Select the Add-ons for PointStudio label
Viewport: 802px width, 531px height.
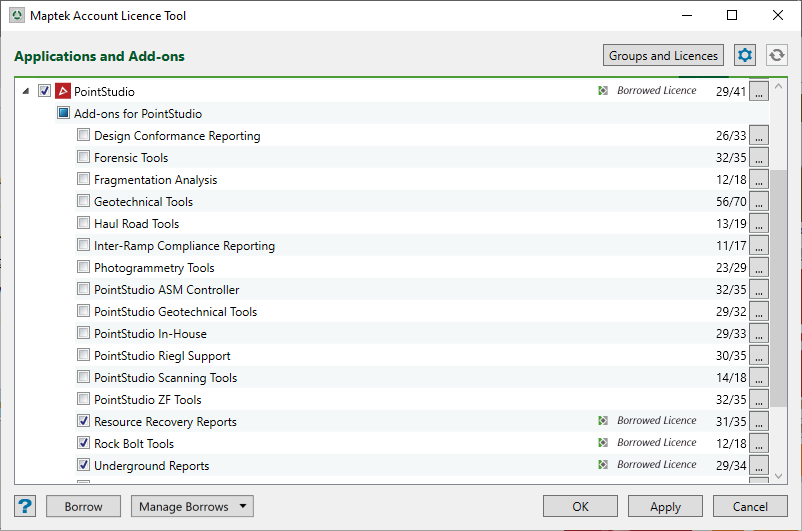point(138,113)
